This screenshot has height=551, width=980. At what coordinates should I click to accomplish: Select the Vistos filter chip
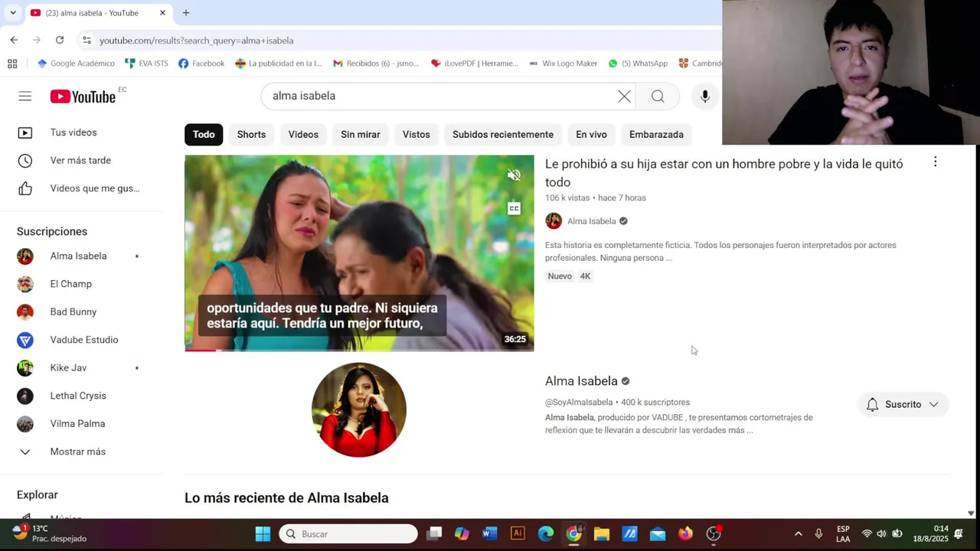[x=416, y=134]
